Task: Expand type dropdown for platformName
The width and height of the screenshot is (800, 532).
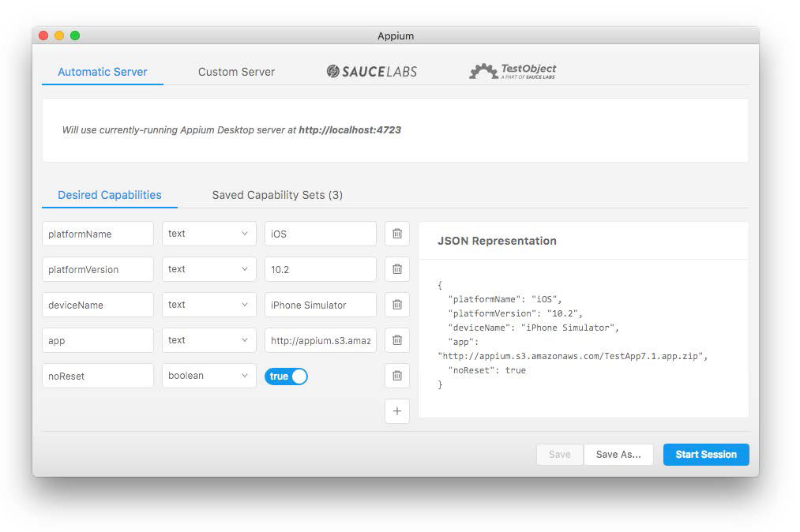Action: point(208,234)
